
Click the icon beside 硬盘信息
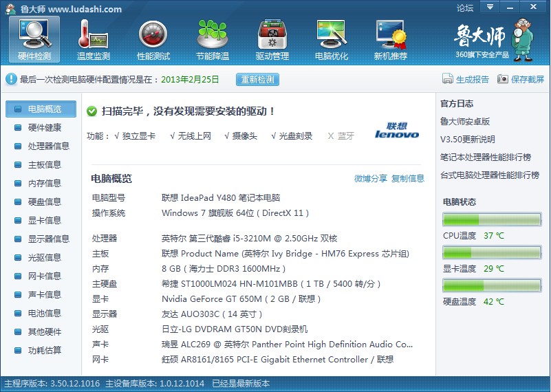[x=18, y=202]
